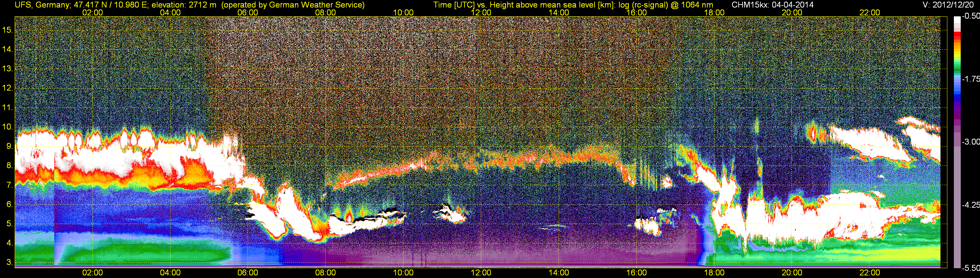Click the "14:00" label on the top time axis
980x278 pixels.
(x=559, y=12)
